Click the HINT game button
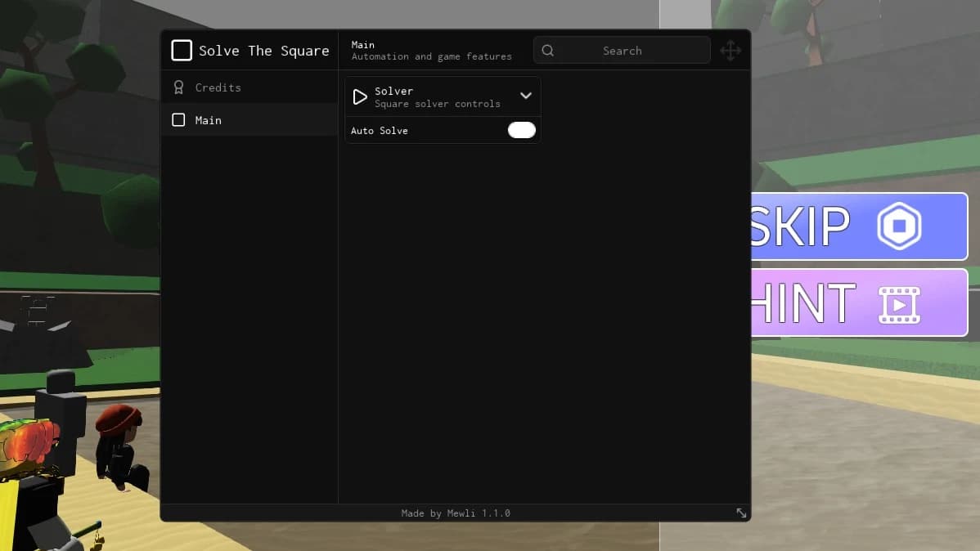 point(860,303)
